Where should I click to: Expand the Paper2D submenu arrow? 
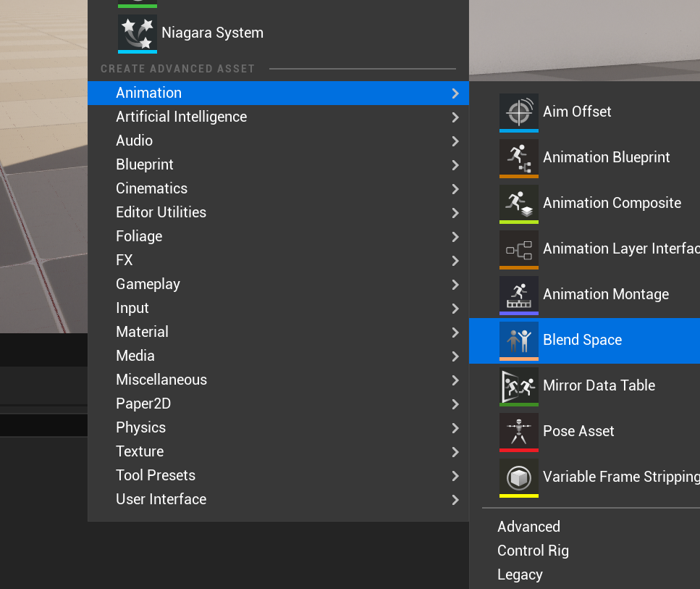[455, 404]
